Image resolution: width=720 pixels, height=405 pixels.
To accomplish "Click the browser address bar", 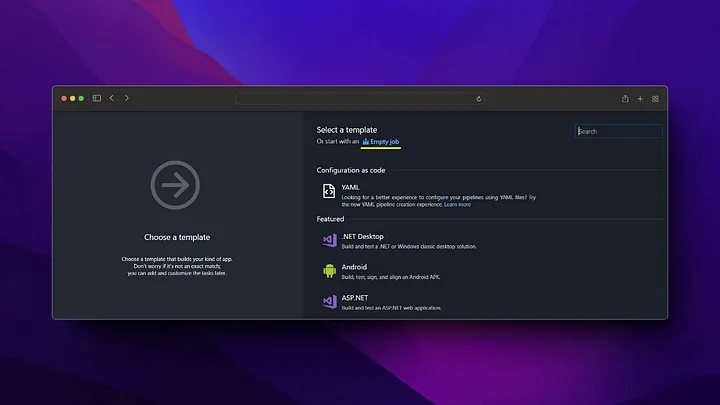I will [x=360, y=99].
